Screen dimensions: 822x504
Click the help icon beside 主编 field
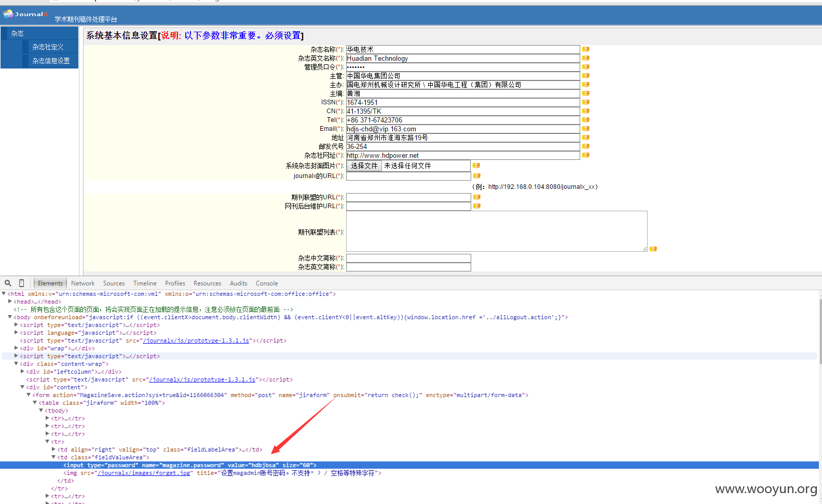point(585,93)
